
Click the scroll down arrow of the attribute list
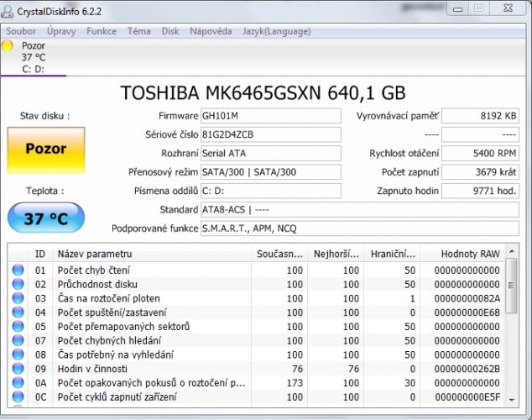512,400
